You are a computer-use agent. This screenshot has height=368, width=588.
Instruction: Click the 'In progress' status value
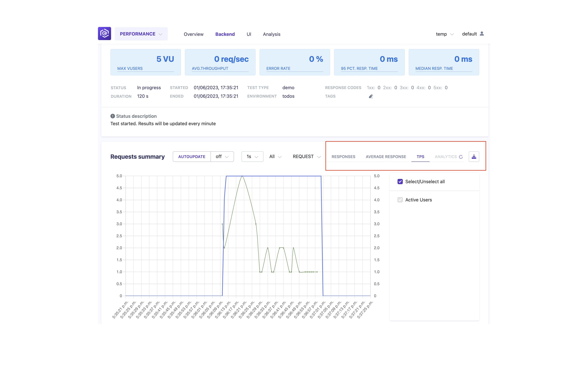click(149, 88)
